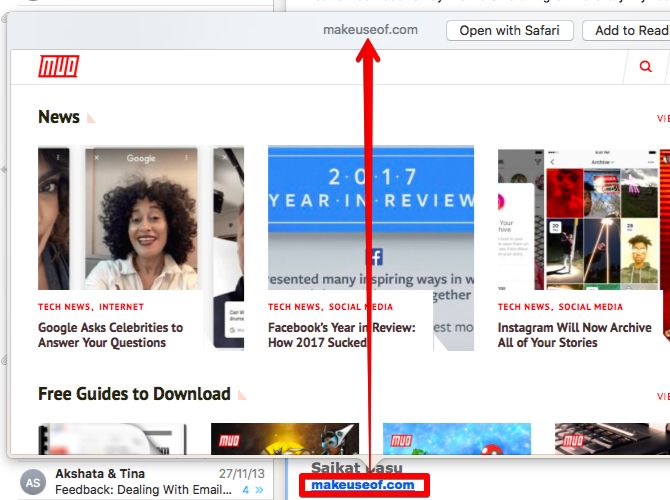Open the INTERNET category tag
Screen dimensions: 670x500
(x=121, y=307)
